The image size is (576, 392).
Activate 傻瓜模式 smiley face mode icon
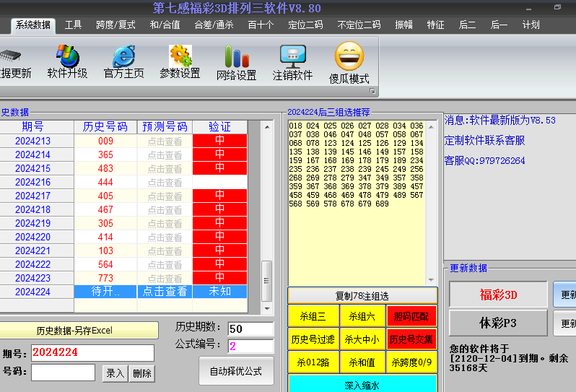point(349,63)
